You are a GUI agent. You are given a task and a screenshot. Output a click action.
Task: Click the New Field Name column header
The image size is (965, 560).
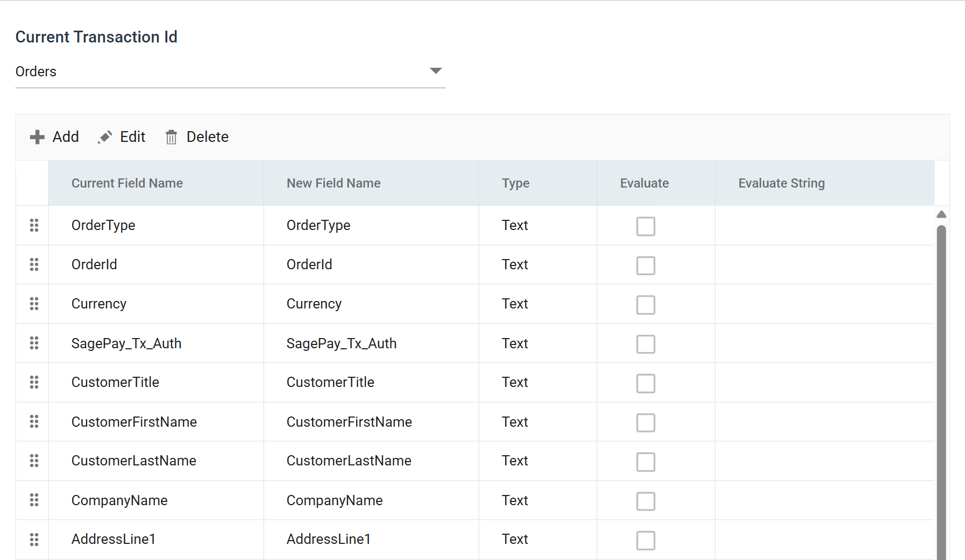pos(371,183)
